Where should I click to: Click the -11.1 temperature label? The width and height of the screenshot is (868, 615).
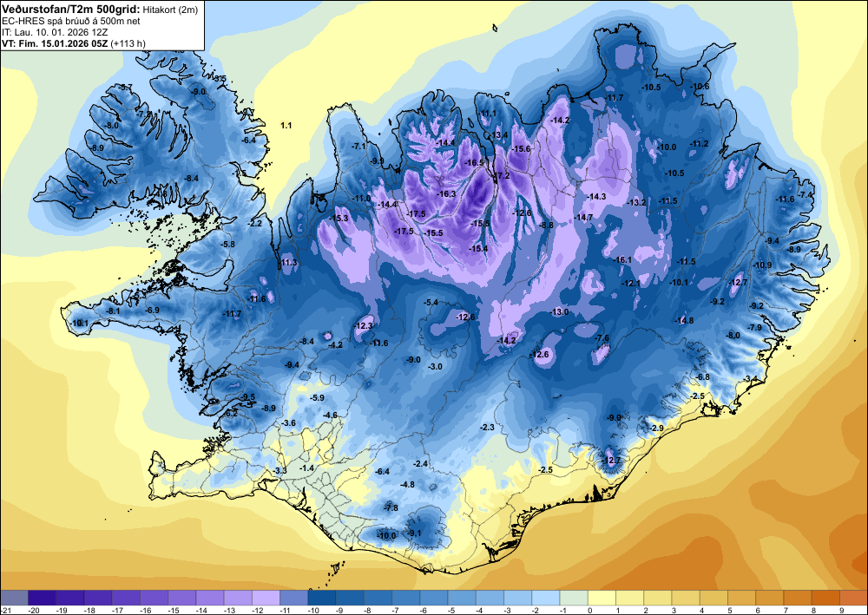[487, 114]
